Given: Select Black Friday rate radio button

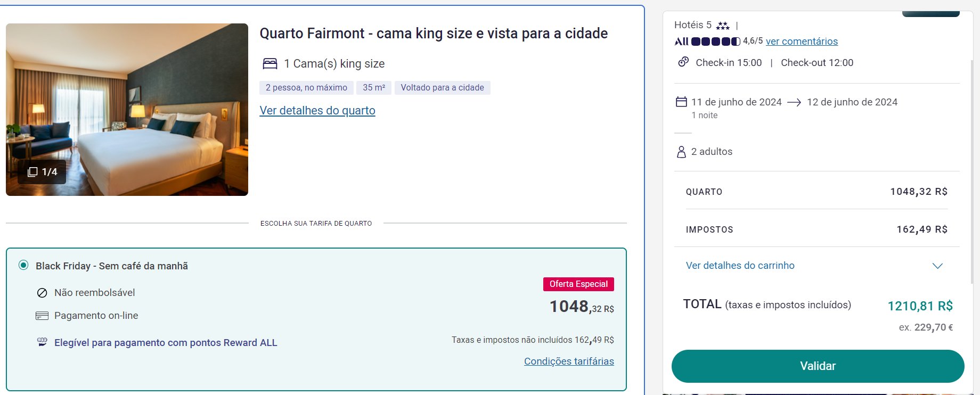Looking at the screenshot, I should (x=23, y=265).
